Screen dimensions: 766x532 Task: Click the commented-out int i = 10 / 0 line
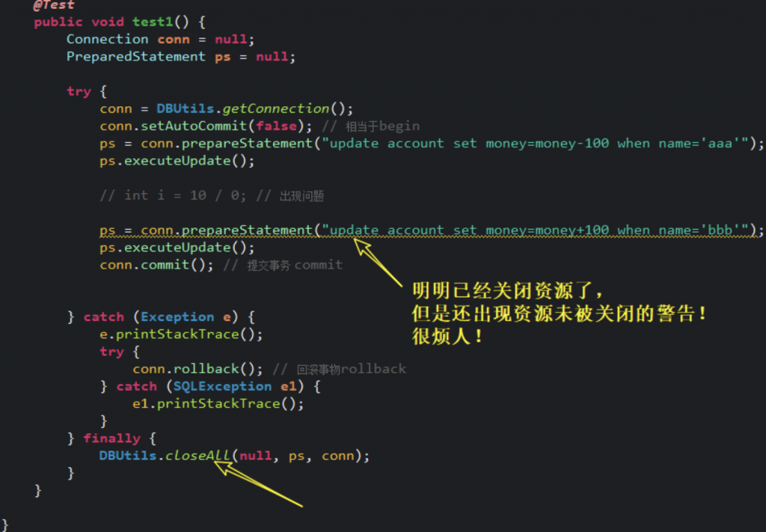point(212,195)
